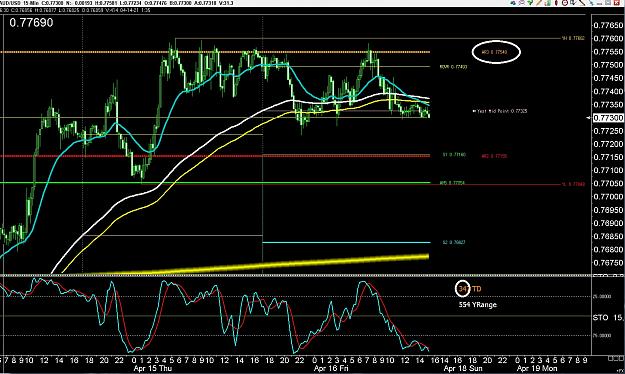Click the 'STO 15,' indicator label

[x=608, y=317]
